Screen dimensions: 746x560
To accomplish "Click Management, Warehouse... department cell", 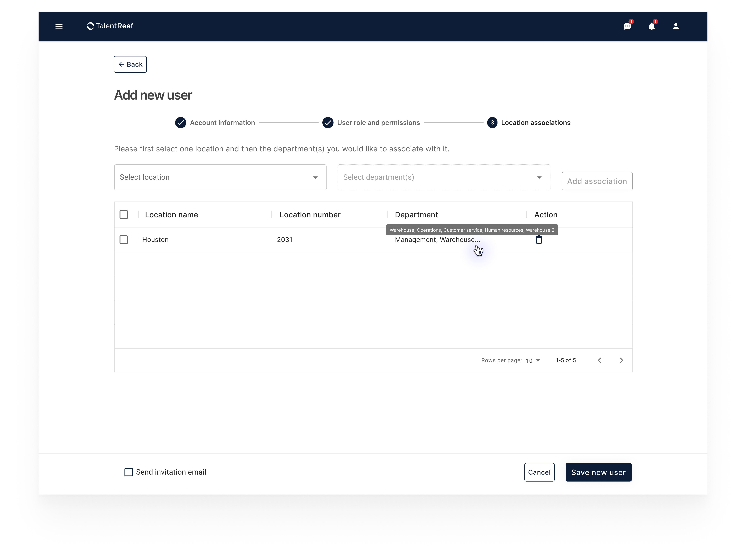I will pos(437,240).
